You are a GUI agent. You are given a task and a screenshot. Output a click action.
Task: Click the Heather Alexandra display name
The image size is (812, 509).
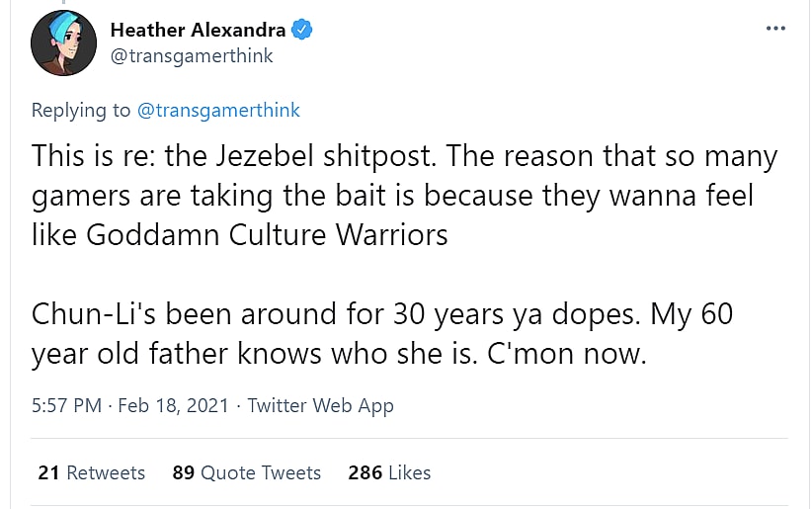198,30
